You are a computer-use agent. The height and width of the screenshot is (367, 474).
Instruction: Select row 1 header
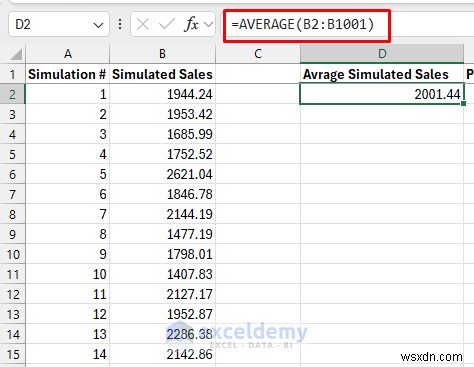13,74
